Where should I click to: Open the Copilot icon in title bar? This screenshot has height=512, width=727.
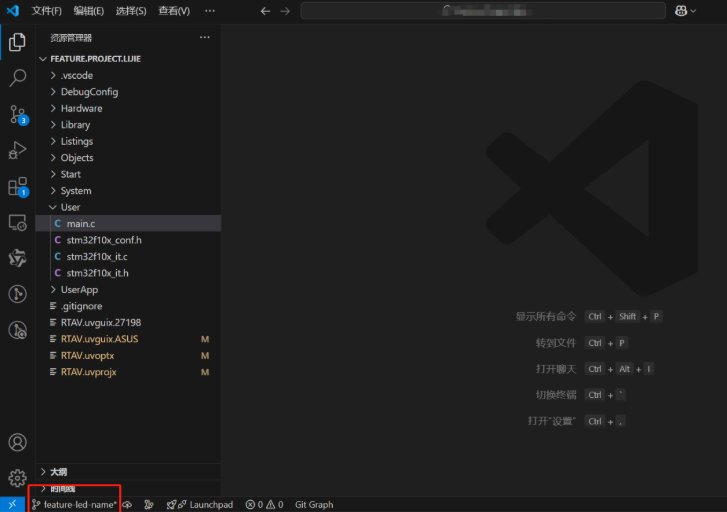click(681, 11)
